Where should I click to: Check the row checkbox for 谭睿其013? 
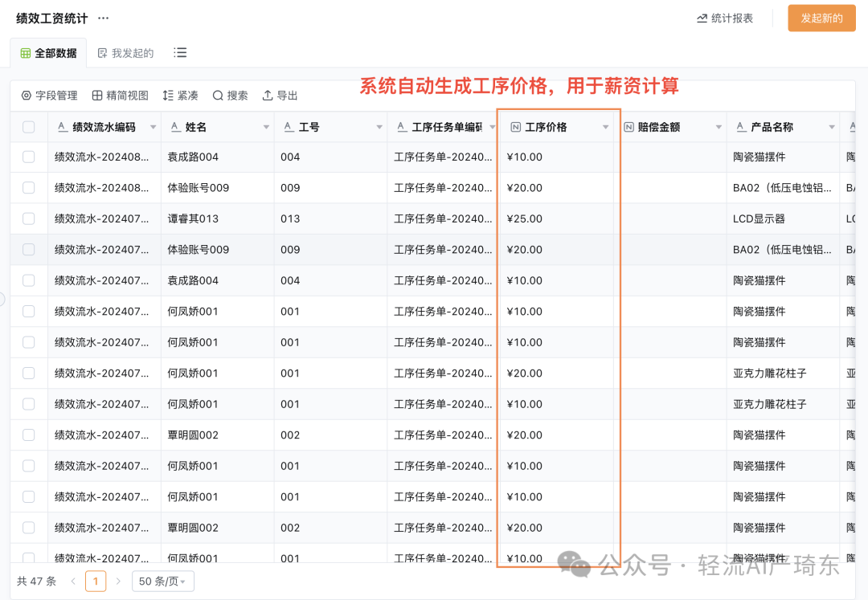(31, 218)
